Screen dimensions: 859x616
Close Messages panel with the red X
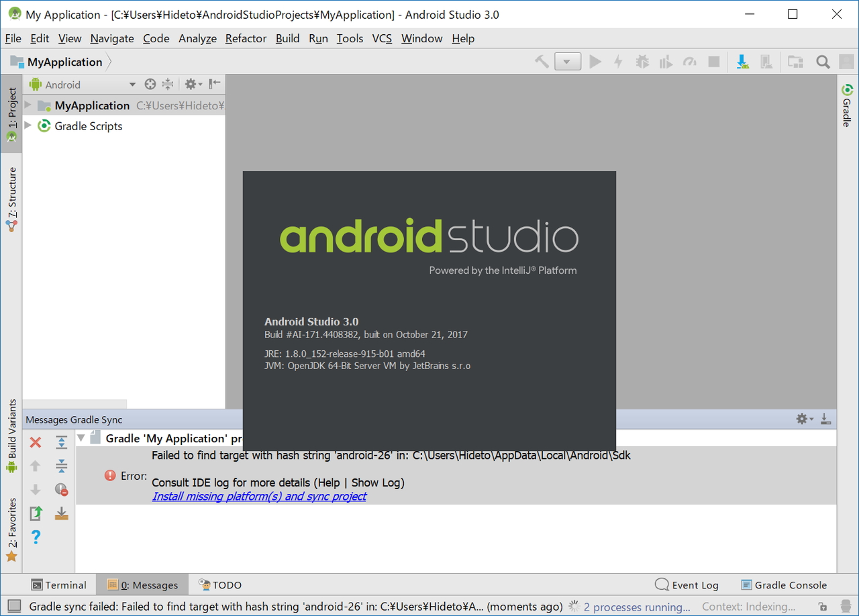[35, 442]
